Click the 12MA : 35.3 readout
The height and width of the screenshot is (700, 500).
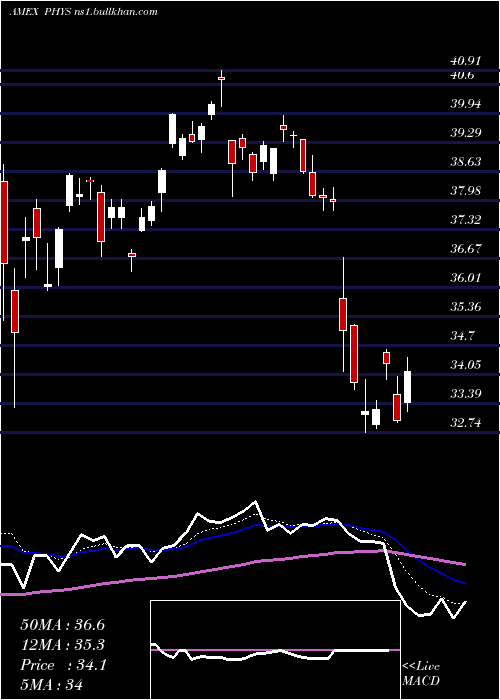(63, 645)
